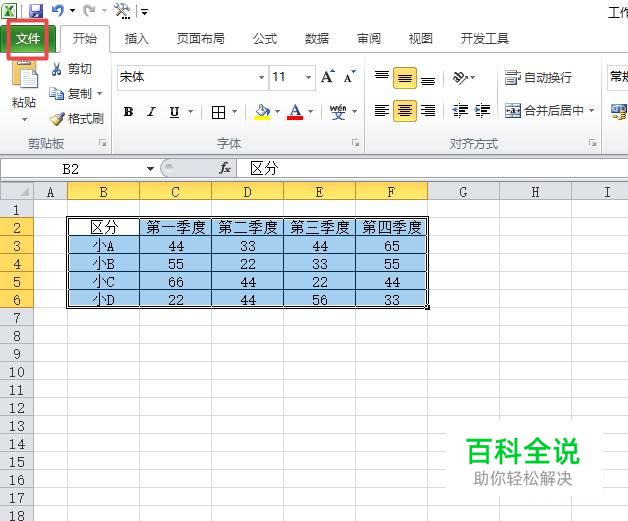Select the 第一季度 header cell

(175, 227)
